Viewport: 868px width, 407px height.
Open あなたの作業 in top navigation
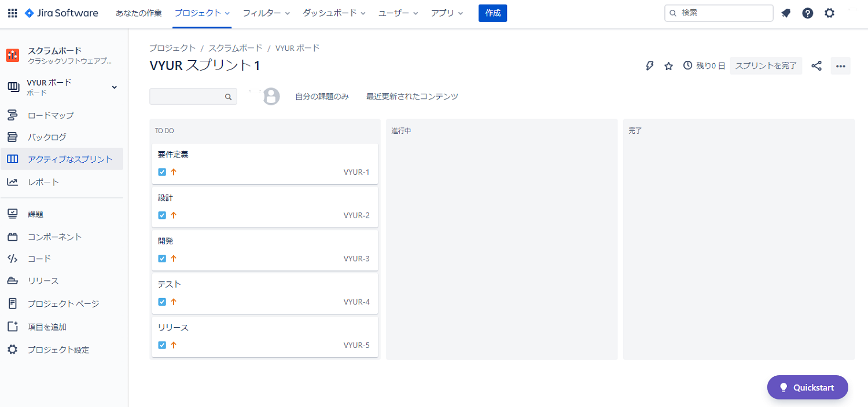139,13
